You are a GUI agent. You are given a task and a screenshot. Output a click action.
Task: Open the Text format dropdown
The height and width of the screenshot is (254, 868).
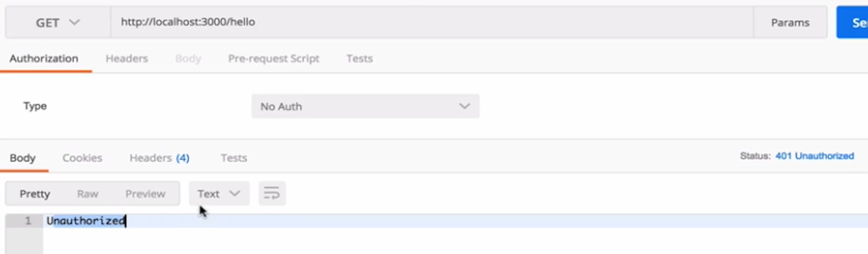(218, 194)
